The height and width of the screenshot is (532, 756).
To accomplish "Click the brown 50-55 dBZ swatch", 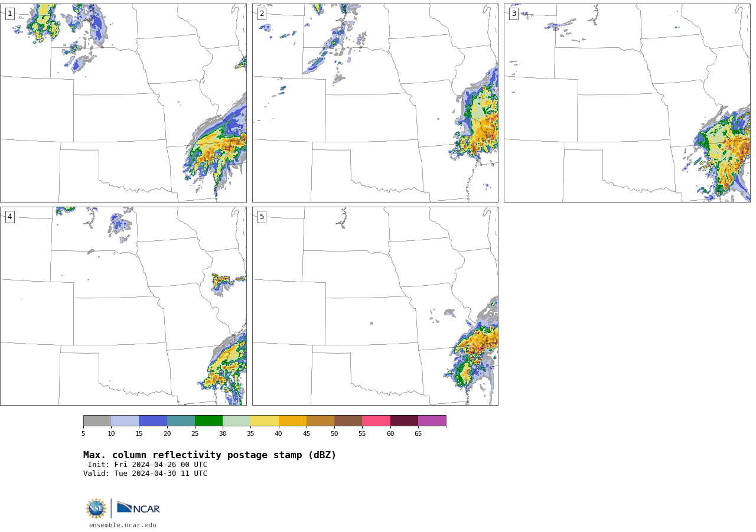I will pos(348,420).
